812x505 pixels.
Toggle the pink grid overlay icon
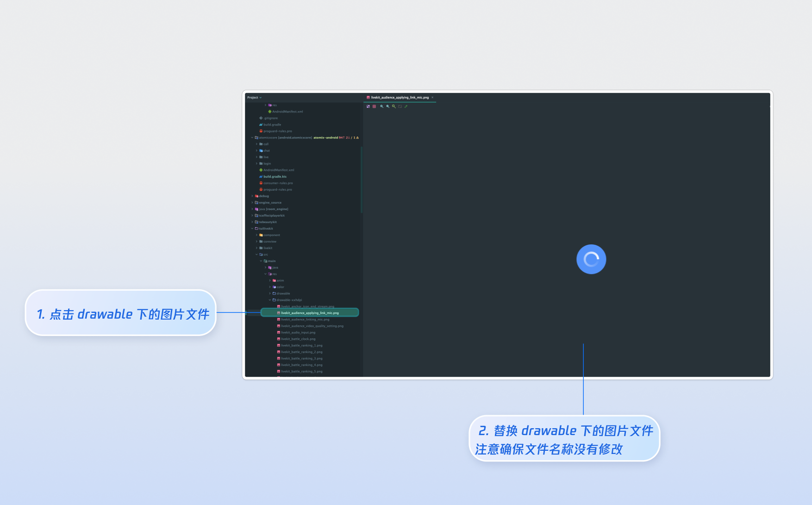(x=375, y=106)
